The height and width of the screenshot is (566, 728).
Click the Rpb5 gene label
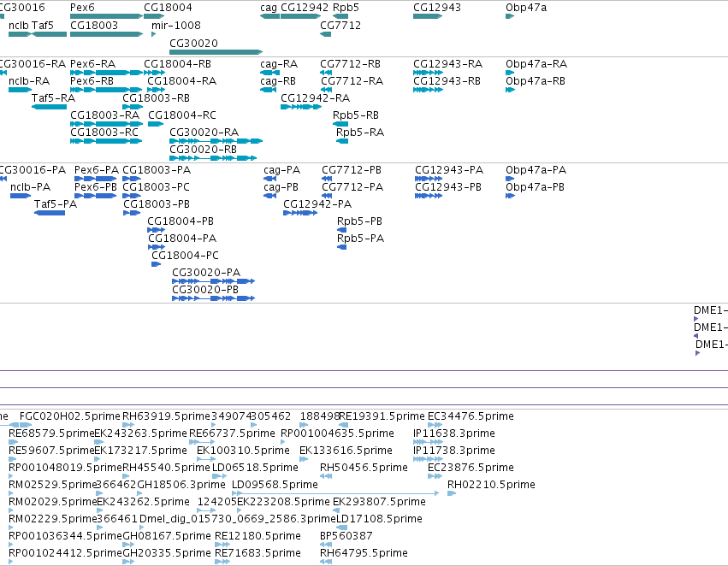point(346,8)
